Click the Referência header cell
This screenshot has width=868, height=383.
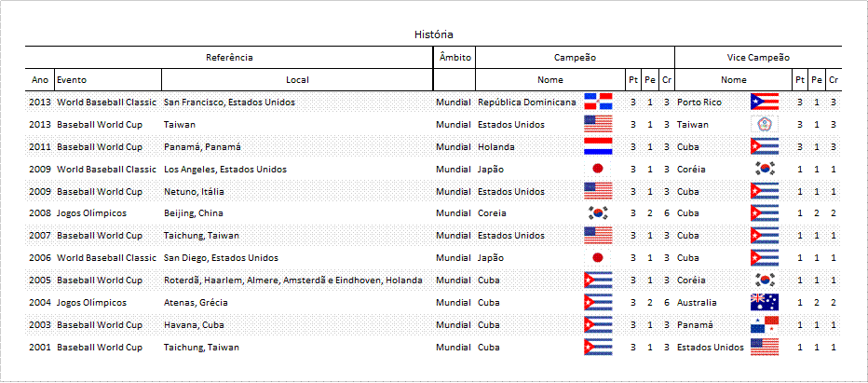229,57
